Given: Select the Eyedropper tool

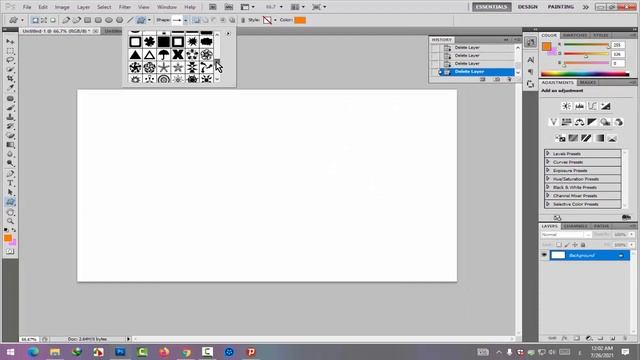Looking at the screenshot, I should 10,88.
